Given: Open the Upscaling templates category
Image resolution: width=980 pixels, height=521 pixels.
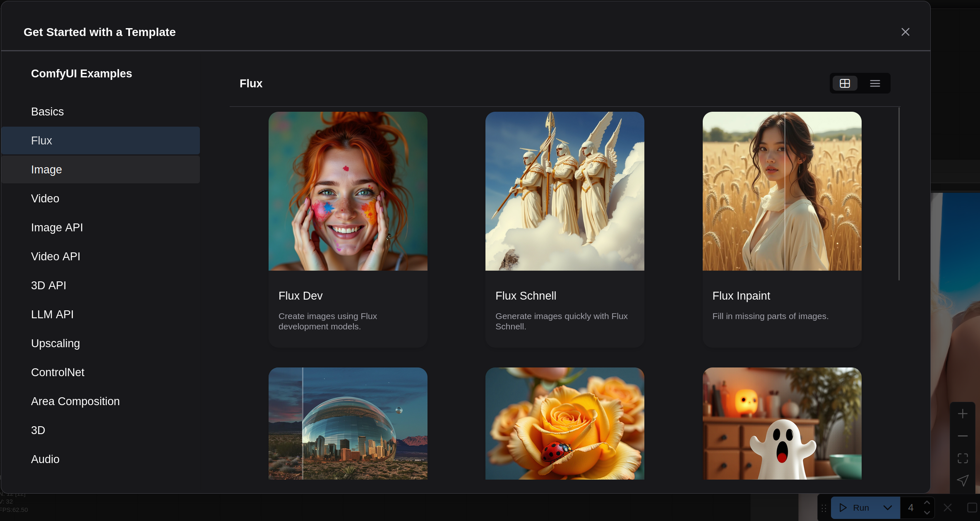Looking at the screenshot, I should click(55, 343).
